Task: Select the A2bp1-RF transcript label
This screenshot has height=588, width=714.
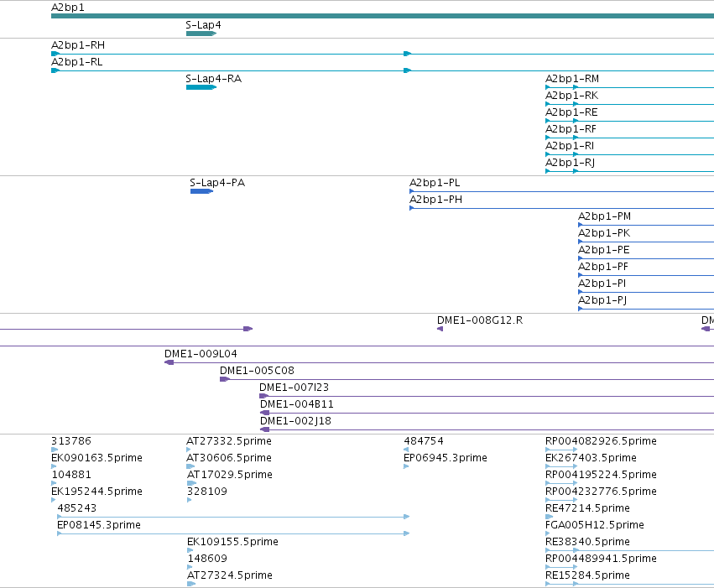Action: (x=571, y=129)
